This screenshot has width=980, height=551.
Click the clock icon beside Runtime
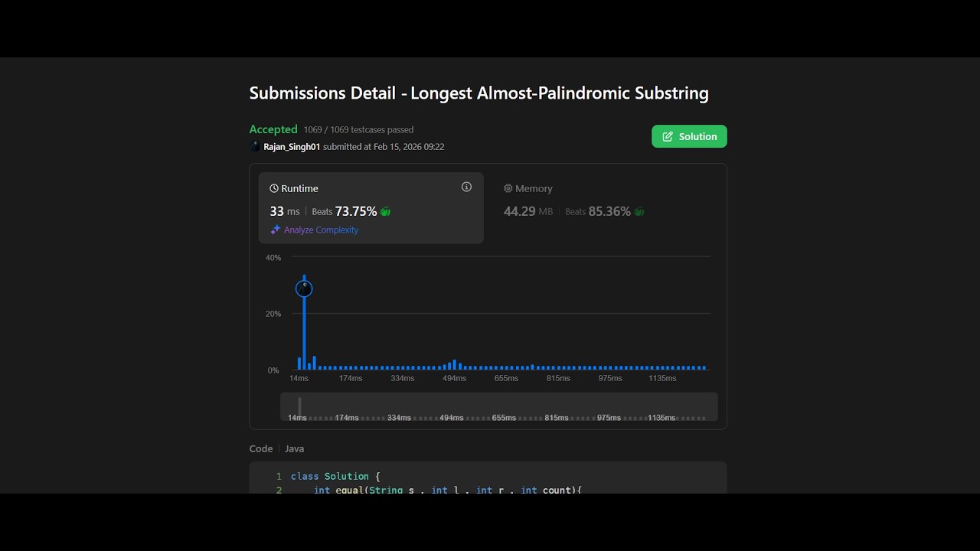tap(274, 188)
